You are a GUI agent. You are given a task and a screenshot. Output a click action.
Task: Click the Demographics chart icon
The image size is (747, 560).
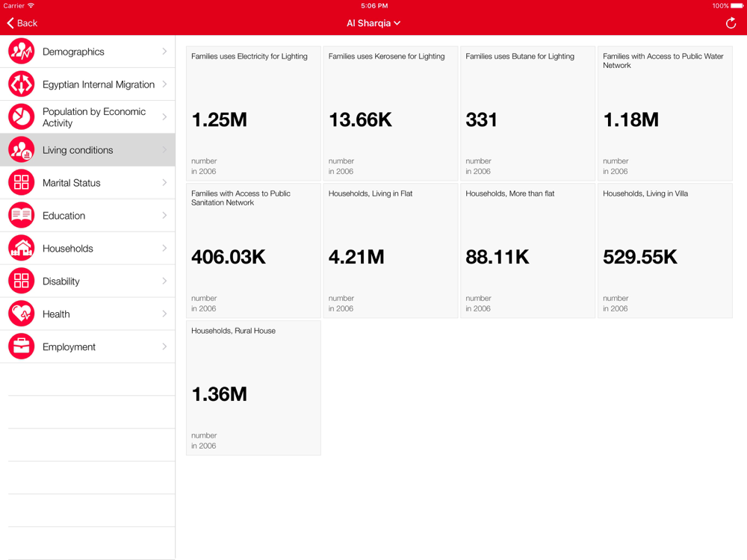[21, 52]
